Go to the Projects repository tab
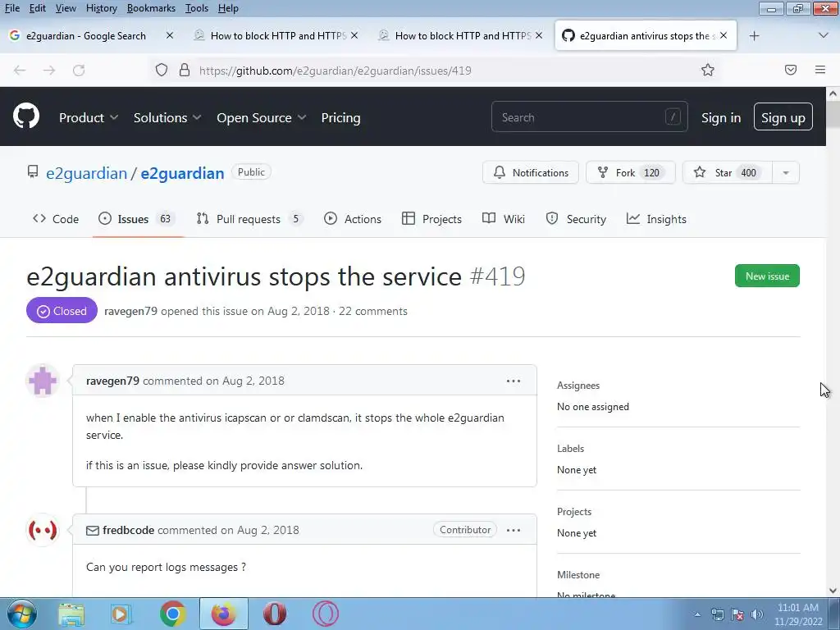Screen dimensions: 840x630 point(431,218)
